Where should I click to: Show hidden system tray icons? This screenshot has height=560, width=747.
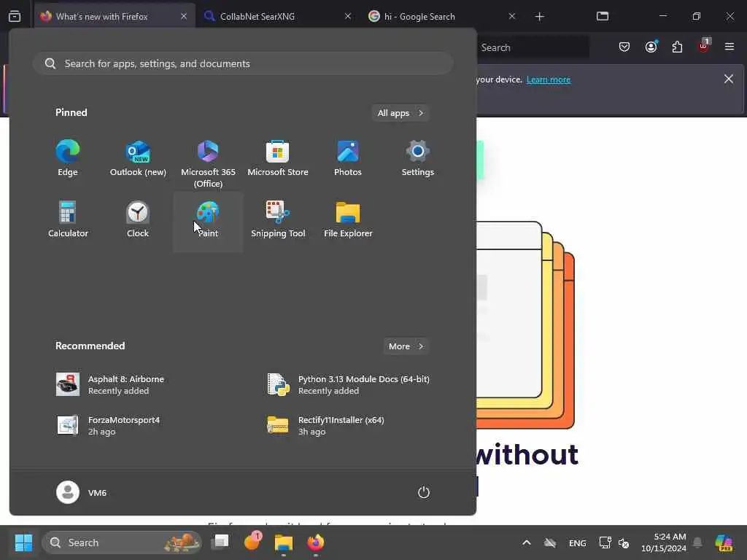click(x=527, y=542)
